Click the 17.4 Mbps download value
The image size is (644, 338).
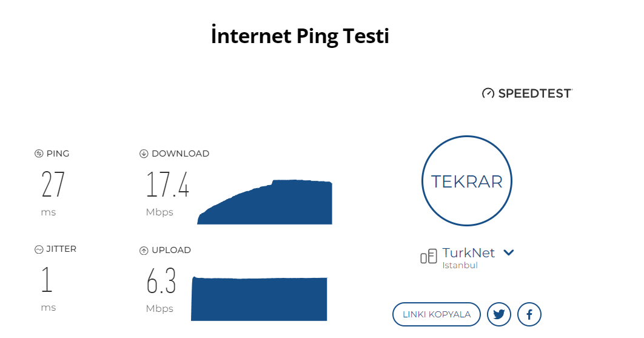[x=168, y=185]
